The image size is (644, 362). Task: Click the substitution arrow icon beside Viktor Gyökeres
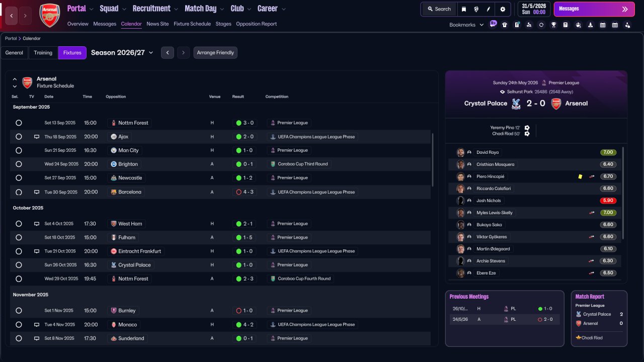pyautogui.click(x=592, y=237)
